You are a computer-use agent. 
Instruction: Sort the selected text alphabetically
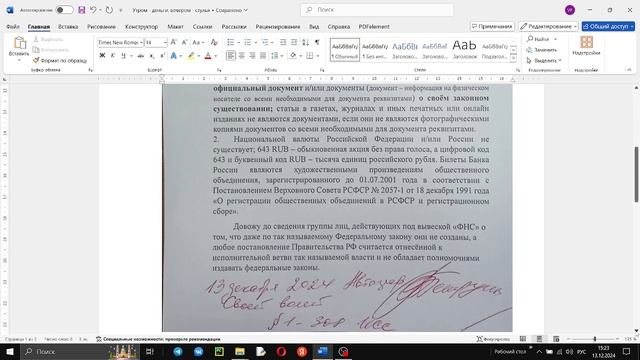click(x=305, y=42)
